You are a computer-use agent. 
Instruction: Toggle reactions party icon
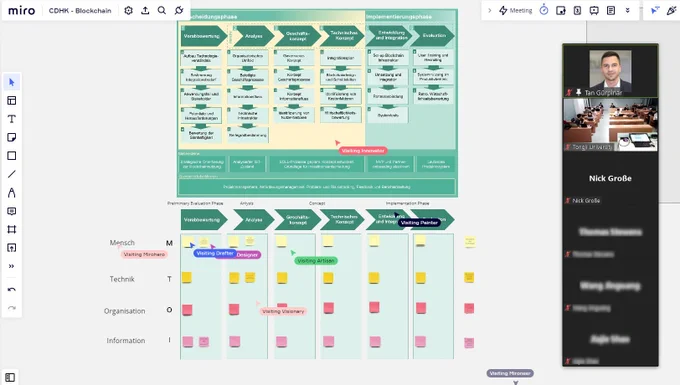pos(671,10)
